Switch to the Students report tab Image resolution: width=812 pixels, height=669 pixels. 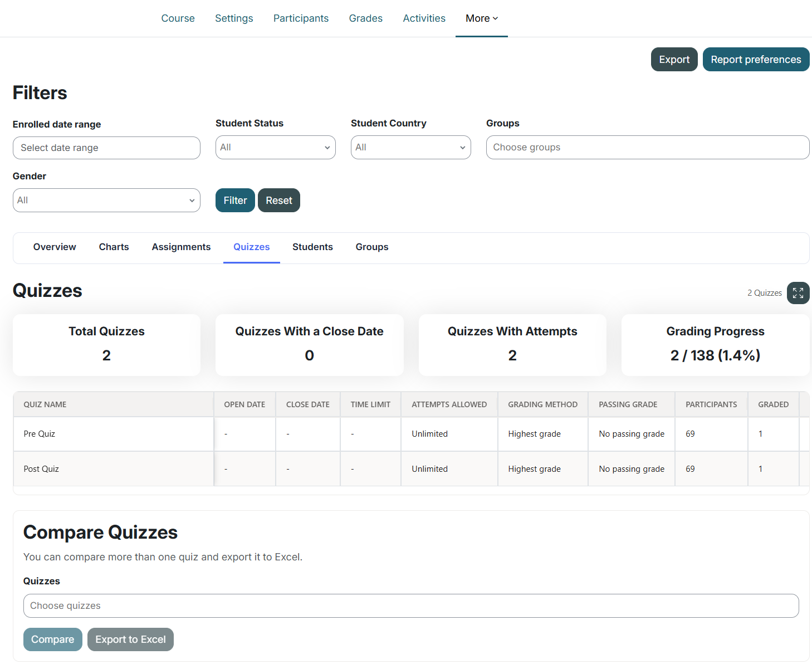coord(313,247)
